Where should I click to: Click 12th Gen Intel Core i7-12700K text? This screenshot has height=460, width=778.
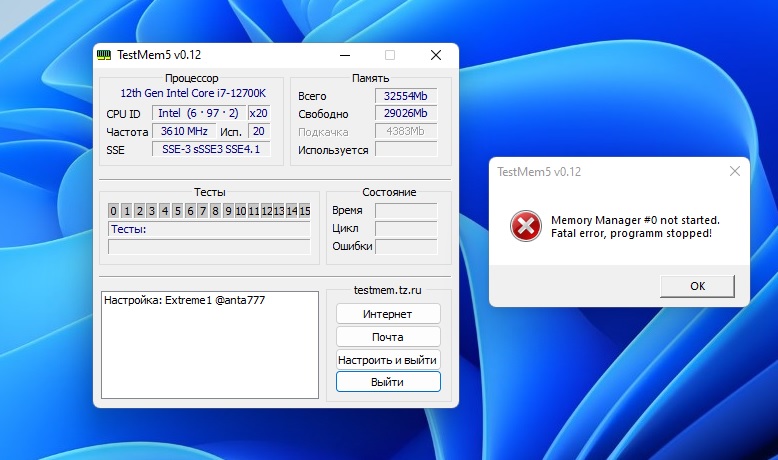[x=193, y=93]
